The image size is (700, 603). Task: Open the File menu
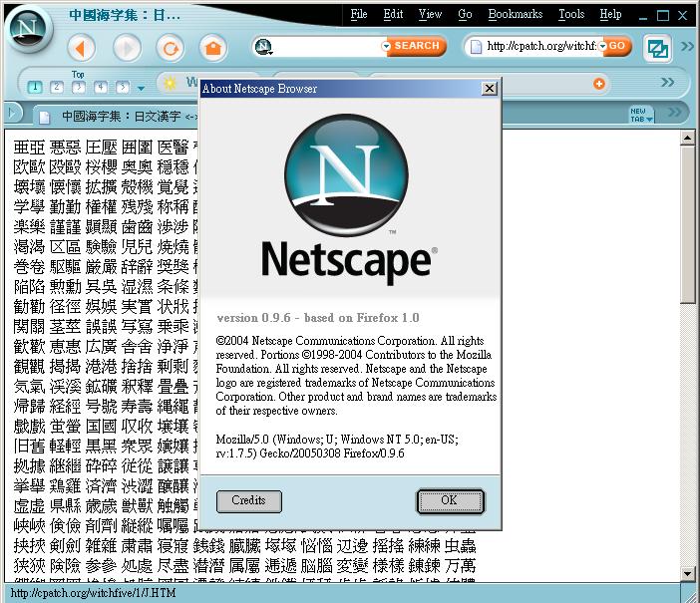359,14
